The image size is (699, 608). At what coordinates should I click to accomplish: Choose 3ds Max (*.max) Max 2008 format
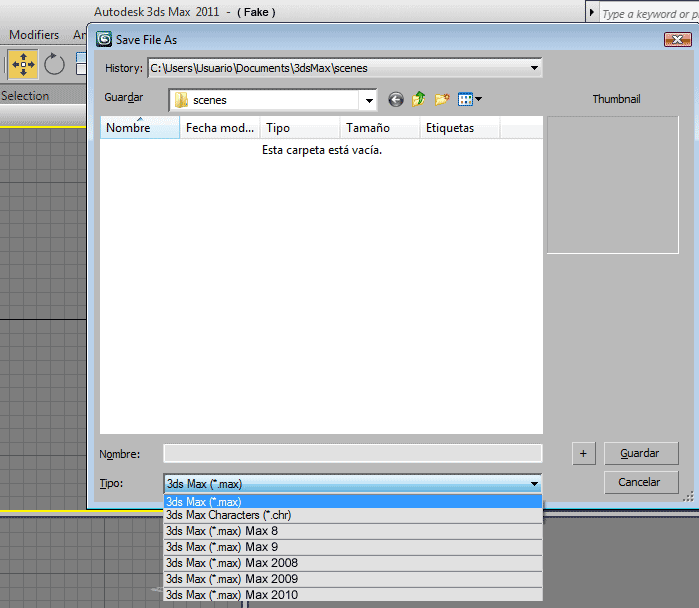353,563
